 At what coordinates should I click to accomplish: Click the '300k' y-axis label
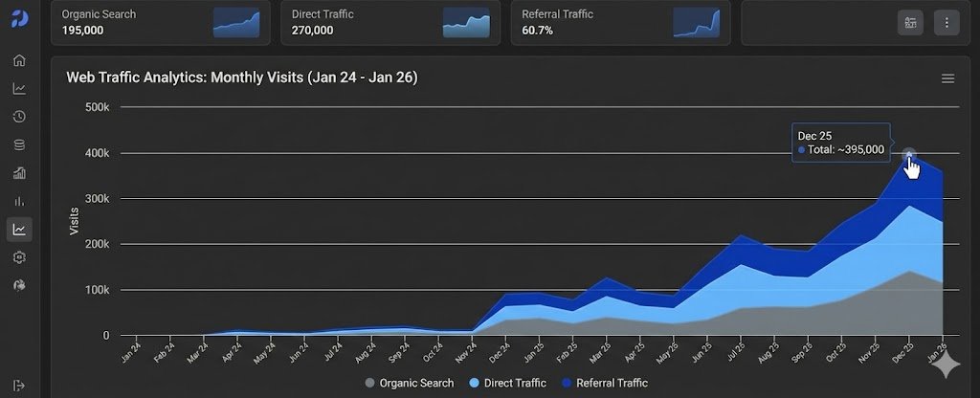coord(97,199)
